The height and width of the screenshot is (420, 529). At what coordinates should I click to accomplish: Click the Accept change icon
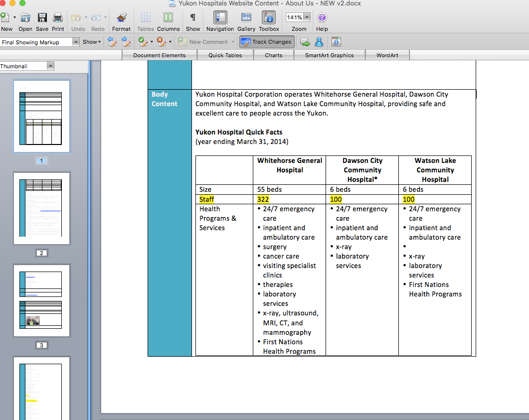coord(143,42)
